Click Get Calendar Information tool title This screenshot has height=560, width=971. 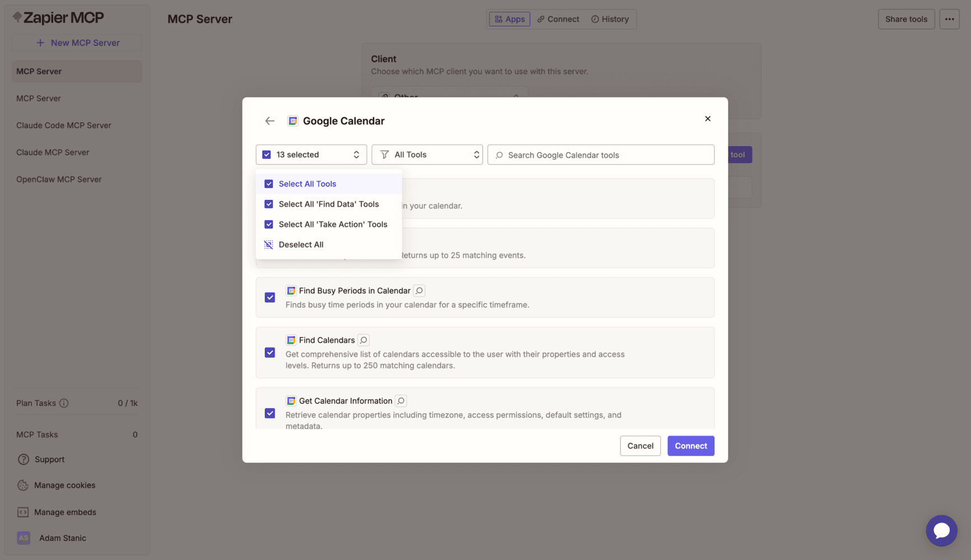coord(346,401)
